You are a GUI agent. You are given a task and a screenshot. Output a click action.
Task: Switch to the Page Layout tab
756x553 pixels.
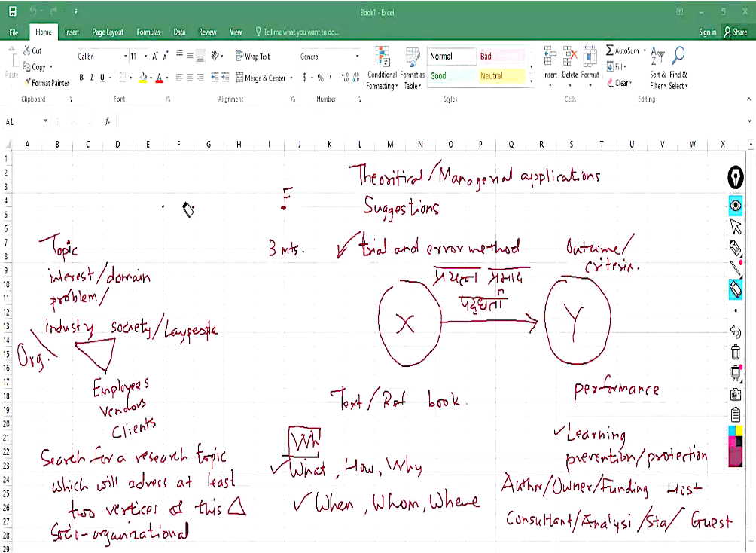[x=108, y=32]
